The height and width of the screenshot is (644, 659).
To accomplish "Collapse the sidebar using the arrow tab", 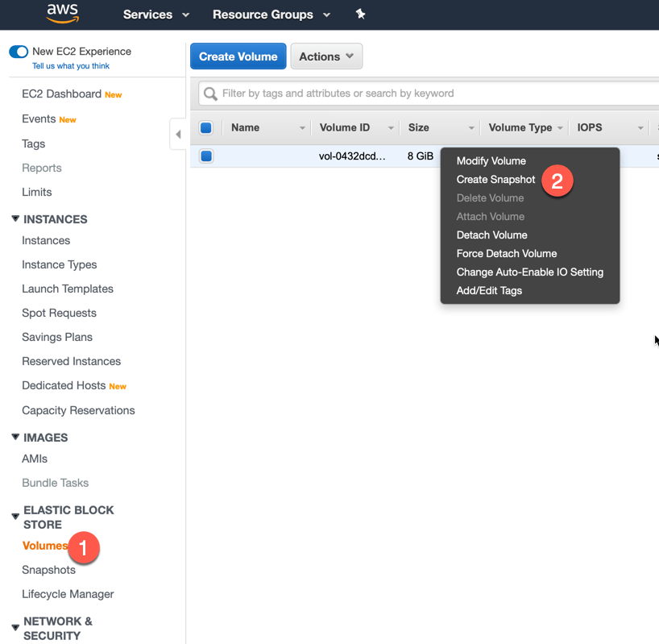I will pos(178,135).
